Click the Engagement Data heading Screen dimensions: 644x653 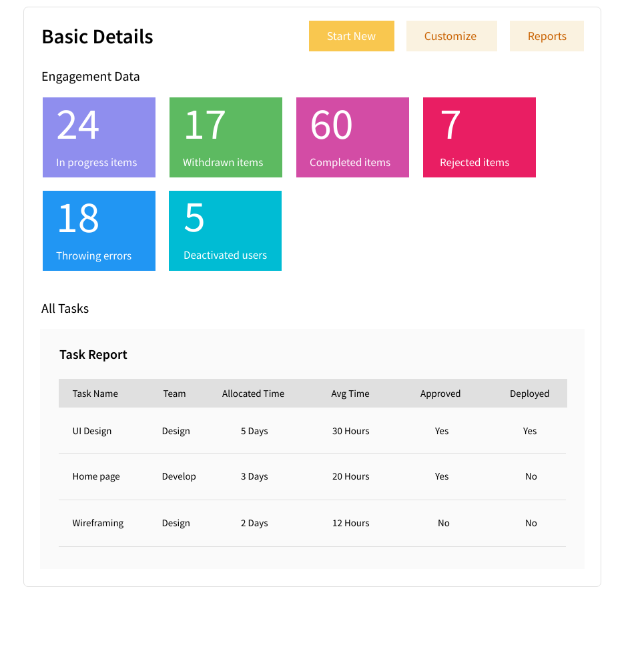[91, 77]
